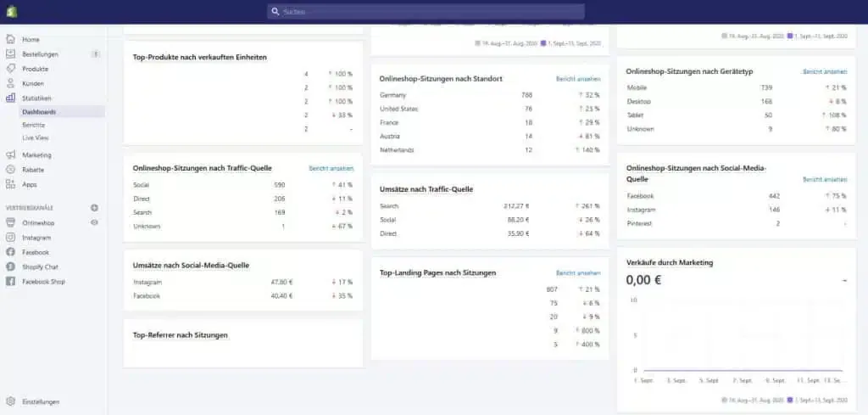Viewport: 868px width, 415px height.
Task: Click the Tablet device type row
Action: pos(737,115)
